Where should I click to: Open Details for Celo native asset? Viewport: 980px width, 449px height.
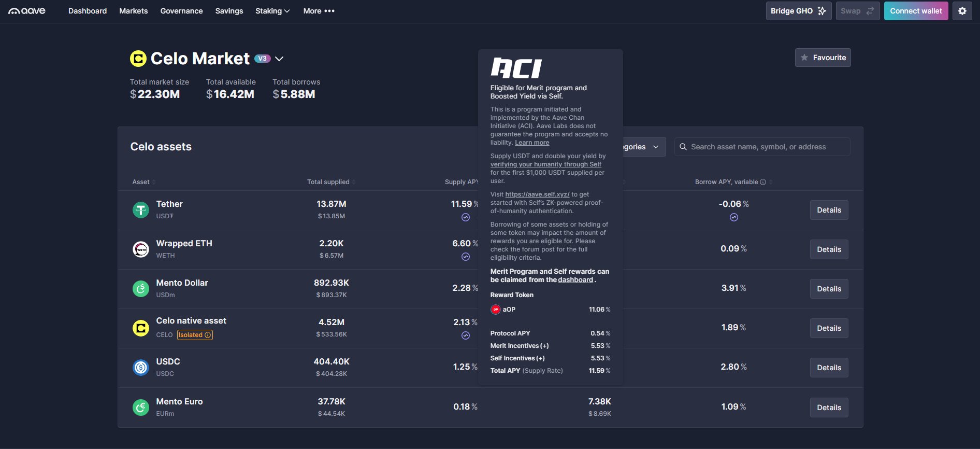(829, 328)
